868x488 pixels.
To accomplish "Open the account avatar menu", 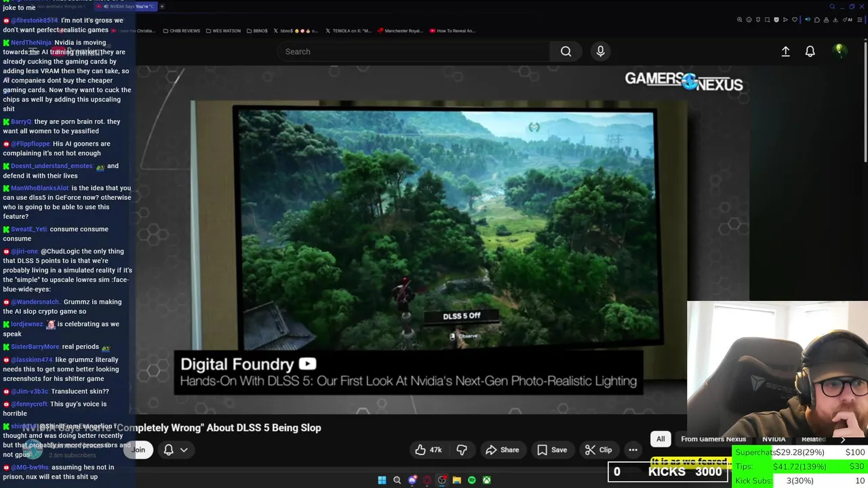I will point(839,51).
